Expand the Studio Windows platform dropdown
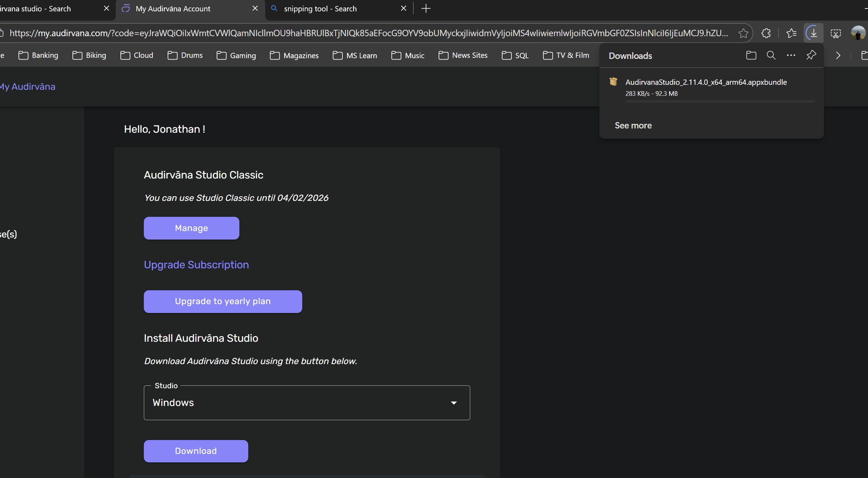 coord(307,403)
